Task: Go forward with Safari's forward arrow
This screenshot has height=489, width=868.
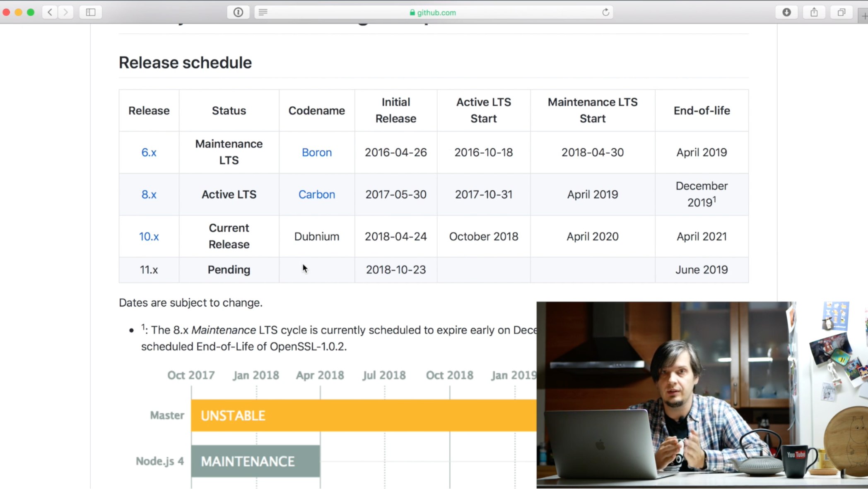Action: [x=65, y=12]
